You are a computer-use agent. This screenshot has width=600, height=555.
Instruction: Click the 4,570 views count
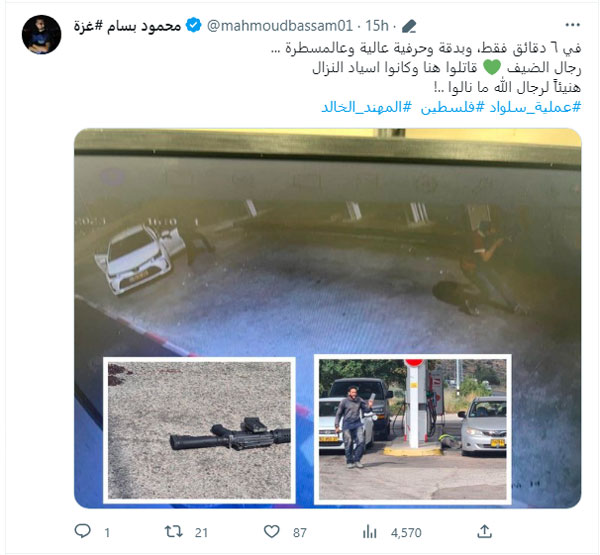coord(406,533)
